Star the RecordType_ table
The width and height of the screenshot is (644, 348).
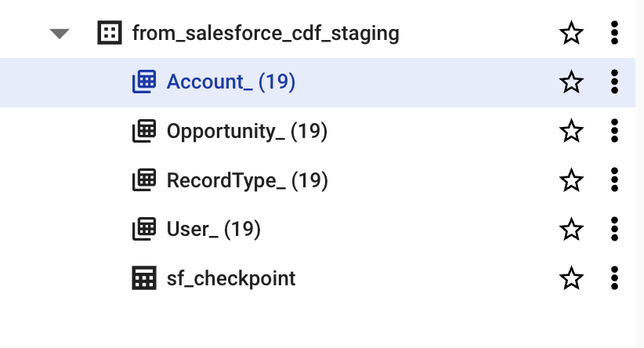[x=571, y=180]
